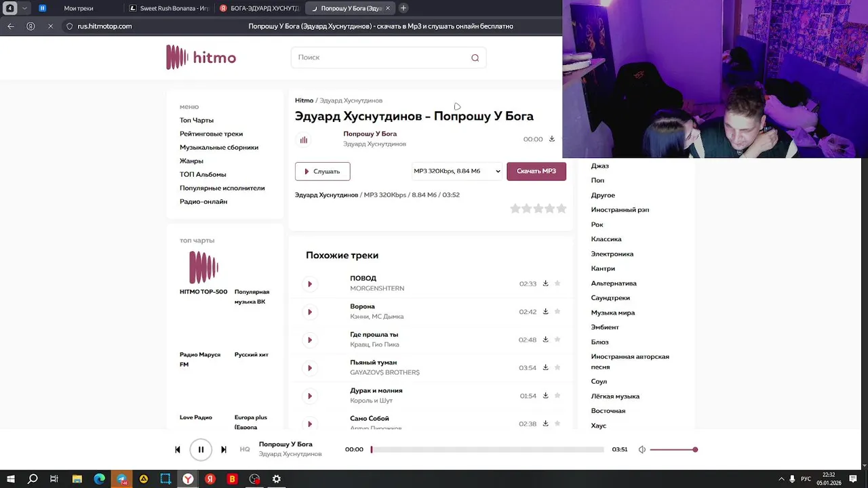Open Топ Чарты in the side menu
Screen dimensions: 868x488
click(197, 120)
